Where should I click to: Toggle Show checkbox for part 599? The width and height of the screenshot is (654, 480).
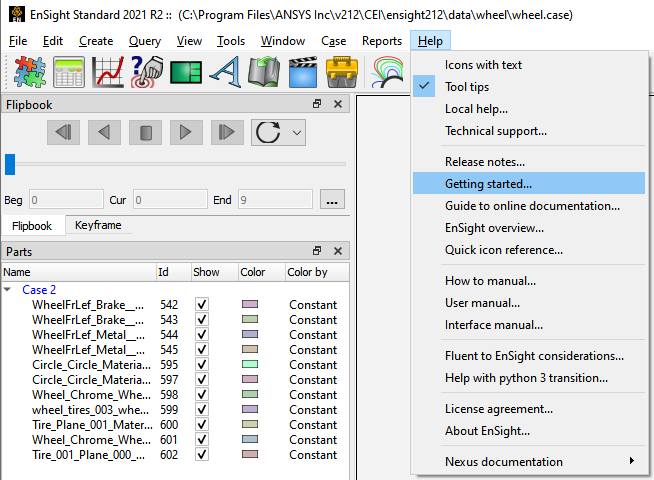pos(202,410)
